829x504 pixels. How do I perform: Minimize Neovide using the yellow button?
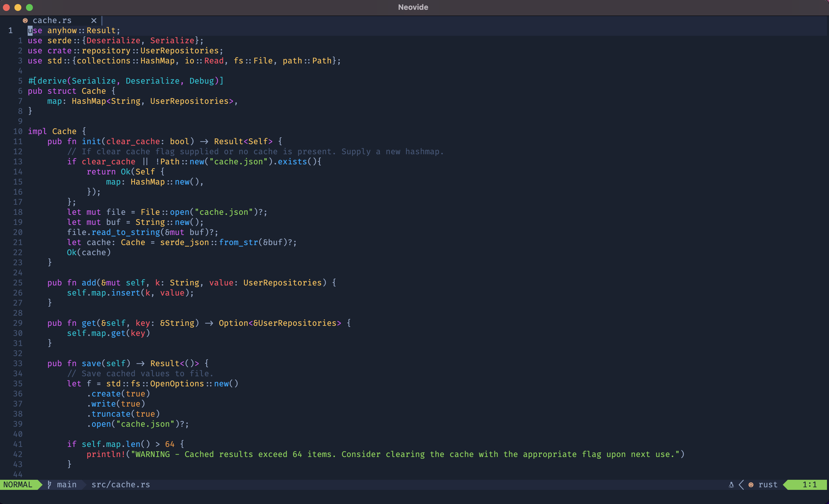18,7
